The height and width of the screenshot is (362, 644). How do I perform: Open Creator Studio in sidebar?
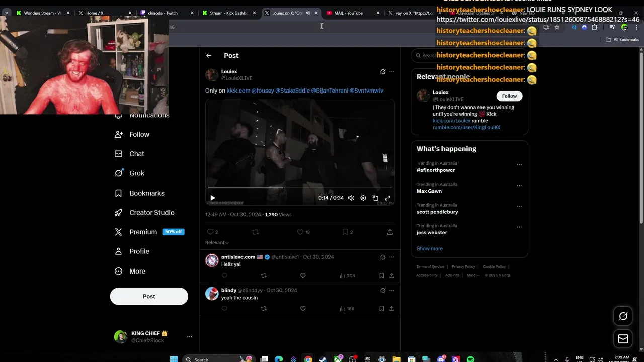pos(144,213)
